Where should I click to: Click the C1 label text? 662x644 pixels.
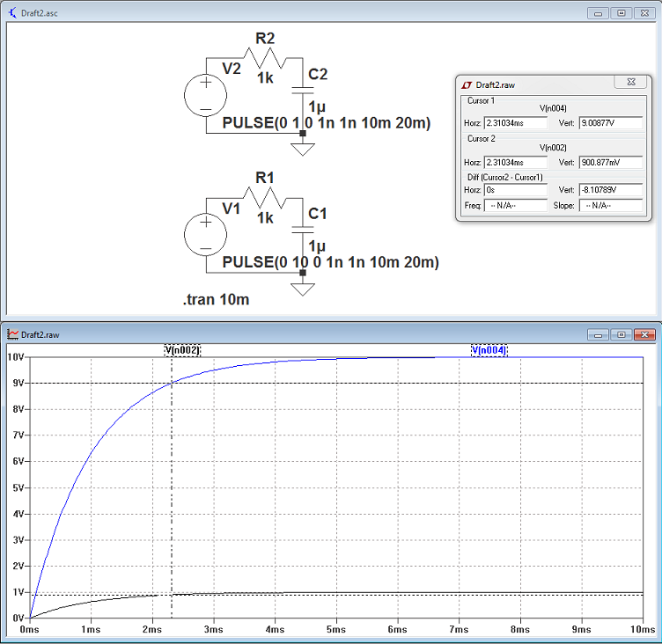[x=318, y=214]
